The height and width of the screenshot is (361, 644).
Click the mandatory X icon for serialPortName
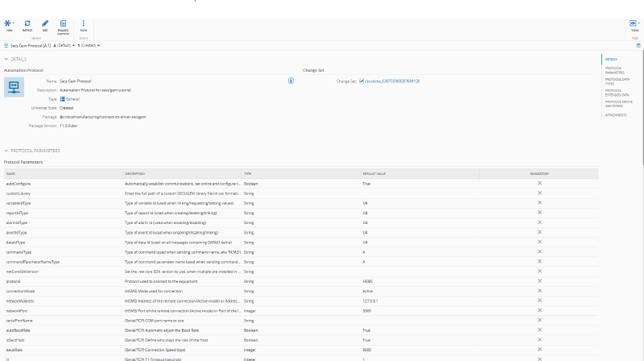tap(539, 320)
